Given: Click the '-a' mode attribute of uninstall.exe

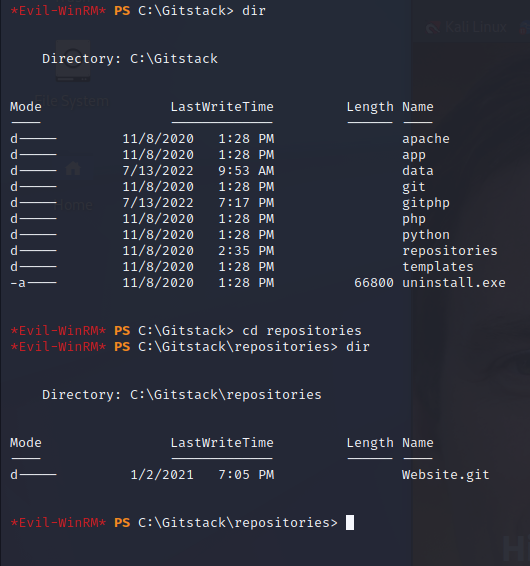Looking at the screenshot, I should [18, 283].
